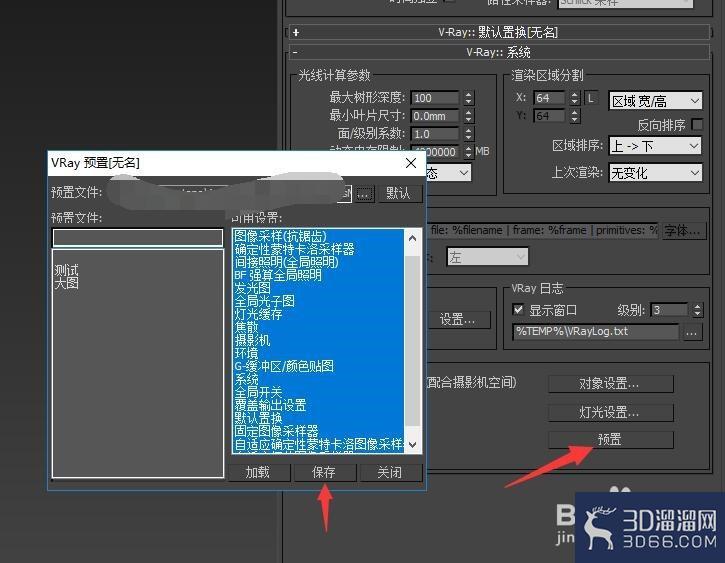Image resolution: width=725 pixels, height=563 pixels.
Task: Click the 面/级别系数 value field
Action: [x=436, y=134]
